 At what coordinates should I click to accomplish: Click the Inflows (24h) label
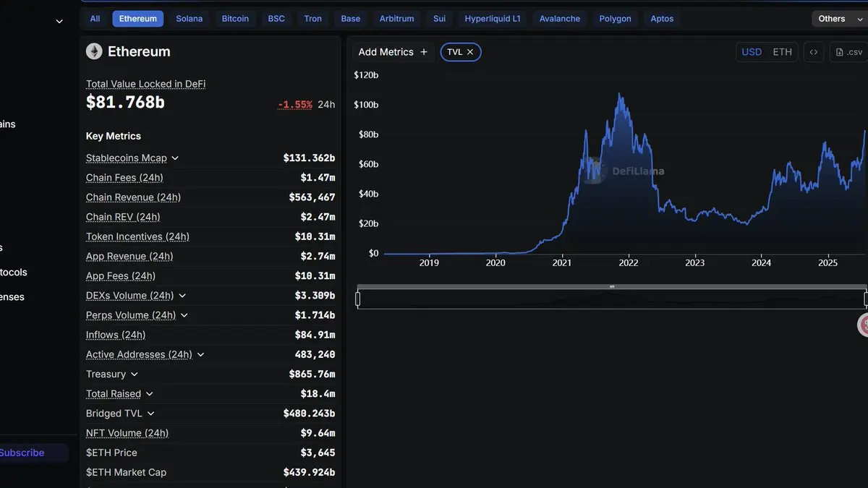tap(116, 335)
